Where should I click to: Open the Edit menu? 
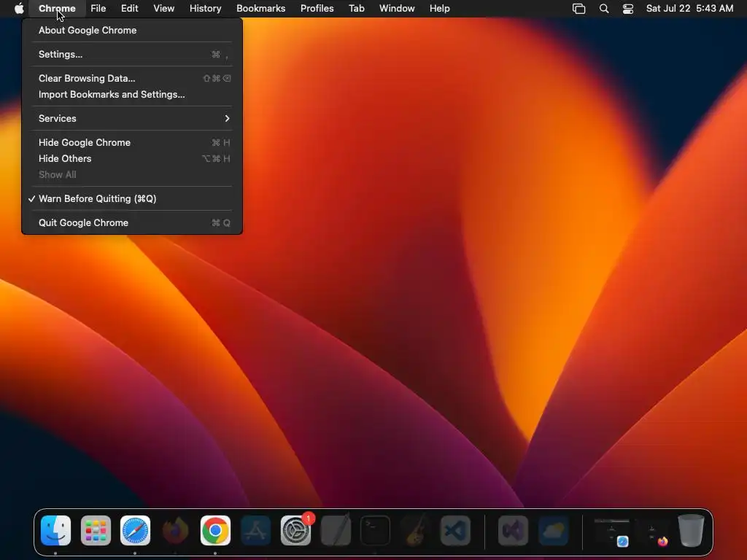129,9
